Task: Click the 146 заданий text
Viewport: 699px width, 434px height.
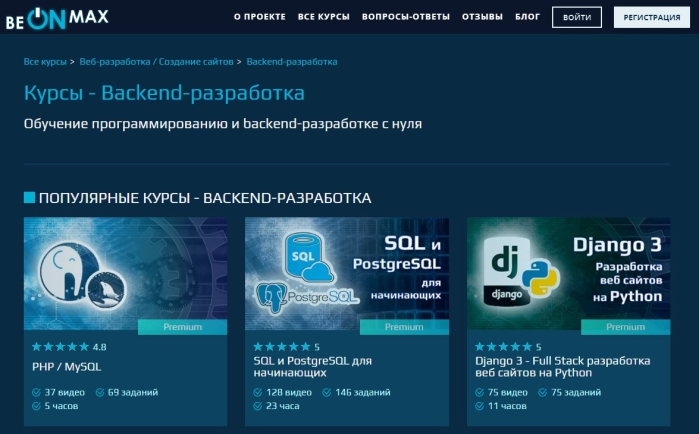Action: (x=363, y=393)
